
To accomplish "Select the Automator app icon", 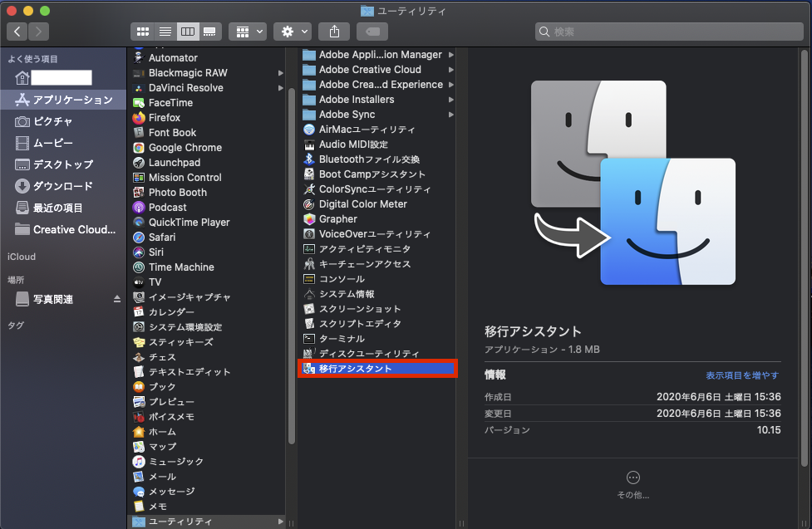I will point(138,58).
